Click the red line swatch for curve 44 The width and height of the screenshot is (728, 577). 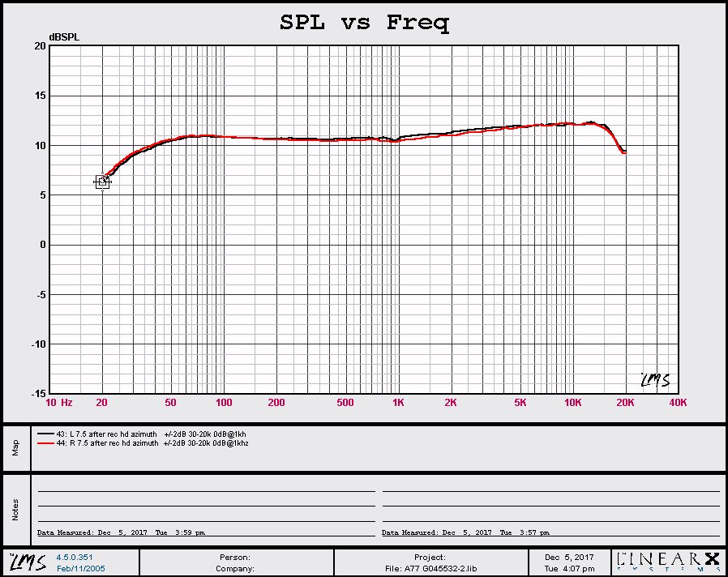click(45, 443)
